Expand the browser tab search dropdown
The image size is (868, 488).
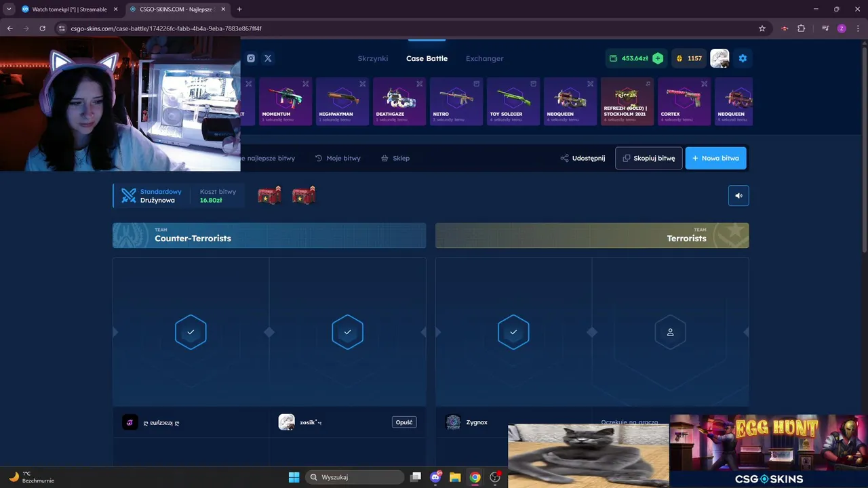8,9
